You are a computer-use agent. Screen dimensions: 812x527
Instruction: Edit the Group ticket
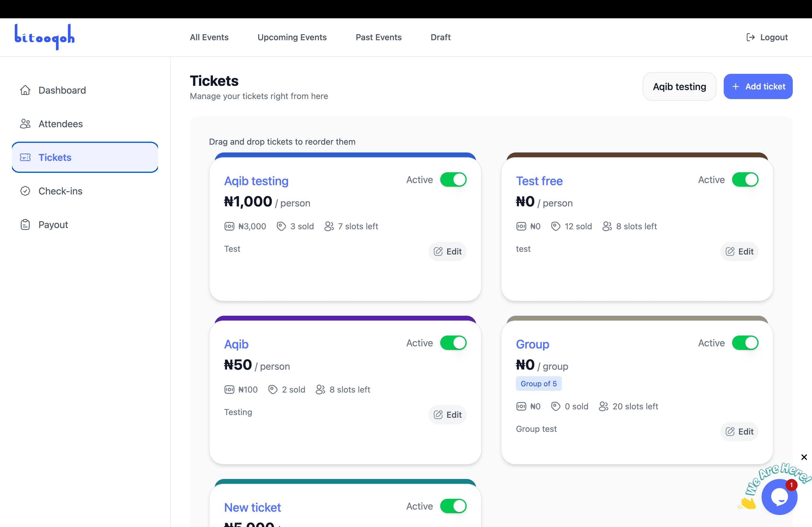point(739,432)
